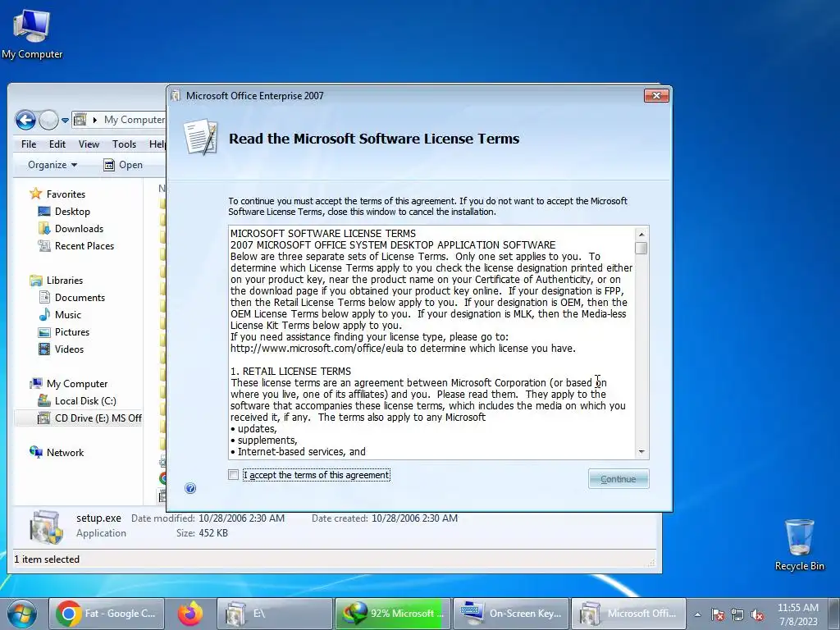Switch to Fat - Google Chrome taskbar item
Screen dimensions: 840x630
107,614
